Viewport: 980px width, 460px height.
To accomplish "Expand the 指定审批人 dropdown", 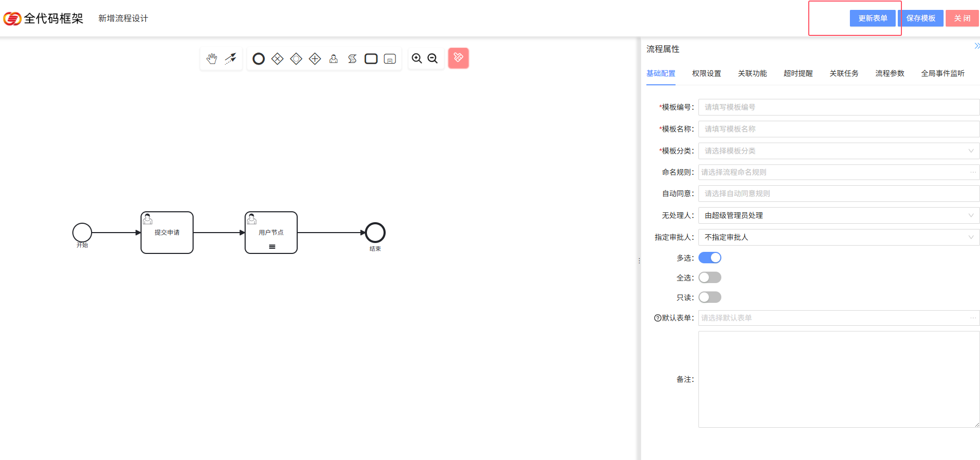I will pyautogui.click(x=838, y=237).
